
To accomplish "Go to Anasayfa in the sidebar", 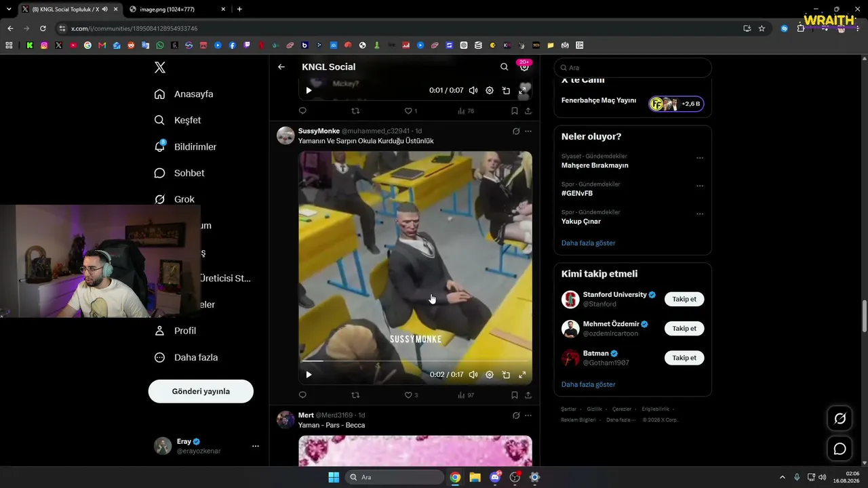I will (x=184, y=94).
